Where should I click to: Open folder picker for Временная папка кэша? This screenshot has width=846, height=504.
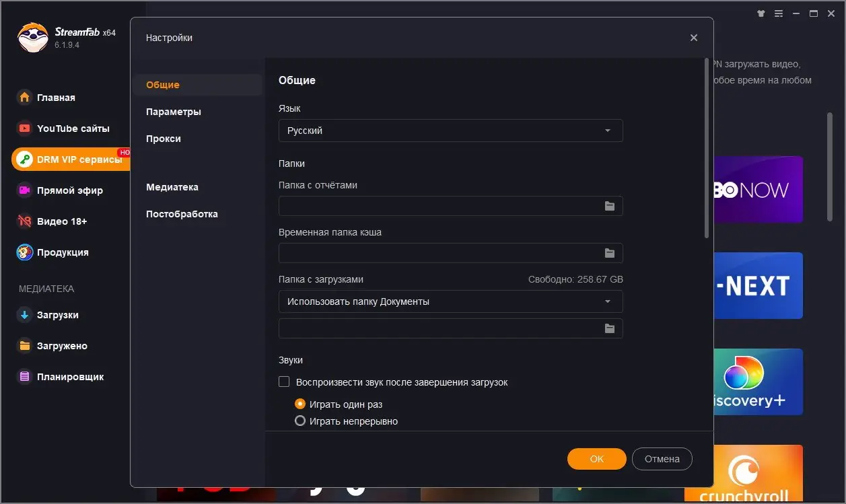[609, 253]
